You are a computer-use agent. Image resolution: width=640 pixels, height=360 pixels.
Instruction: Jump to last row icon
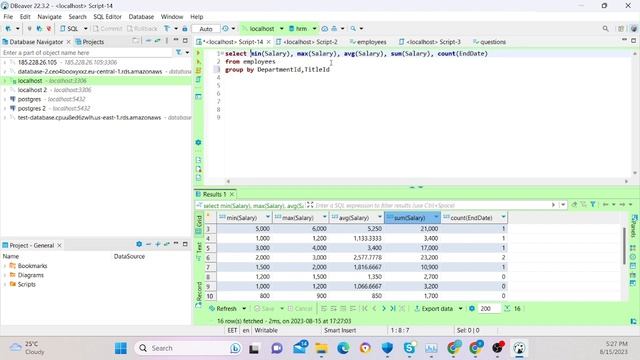[x=393, y=309]
